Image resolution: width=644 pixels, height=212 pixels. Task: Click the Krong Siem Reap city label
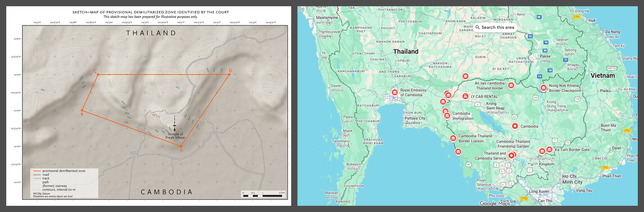(495, 106)
